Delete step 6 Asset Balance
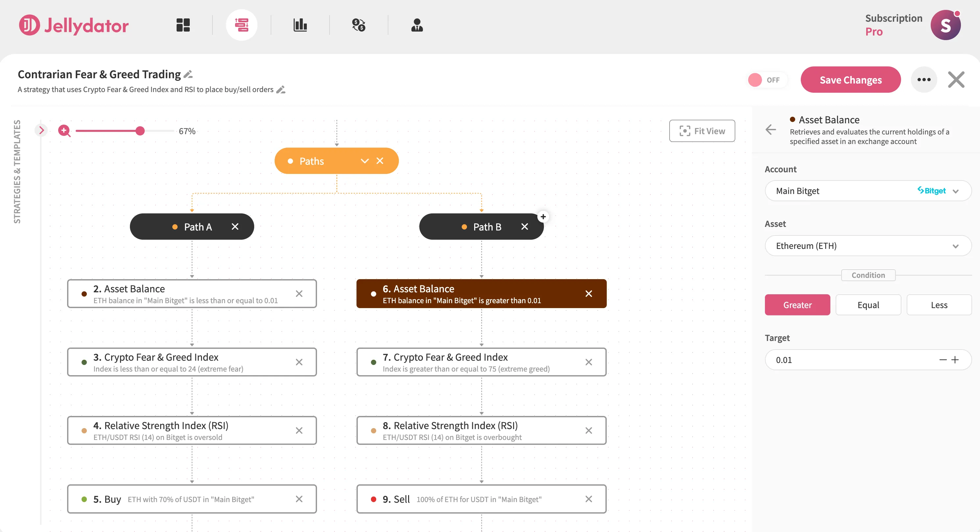The width and height of the screenshot is (980, 532). pyautogui.click(x=589, y=294)
